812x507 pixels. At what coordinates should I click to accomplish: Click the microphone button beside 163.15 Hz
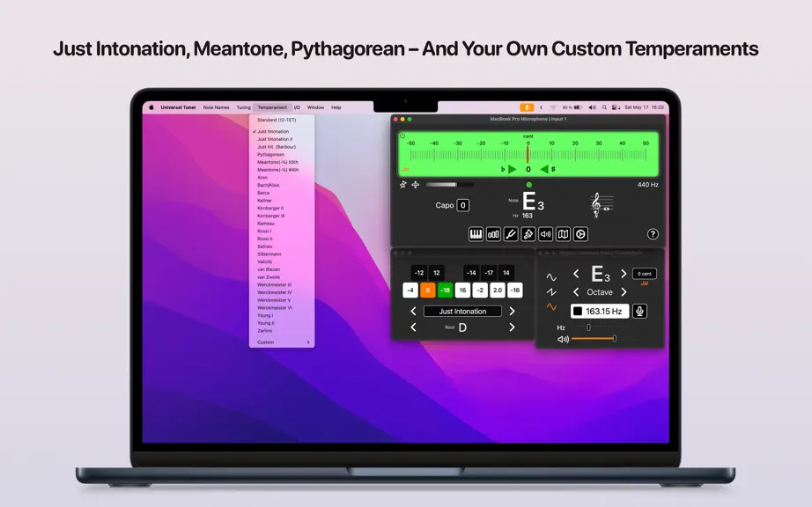(x=639, y=311)
